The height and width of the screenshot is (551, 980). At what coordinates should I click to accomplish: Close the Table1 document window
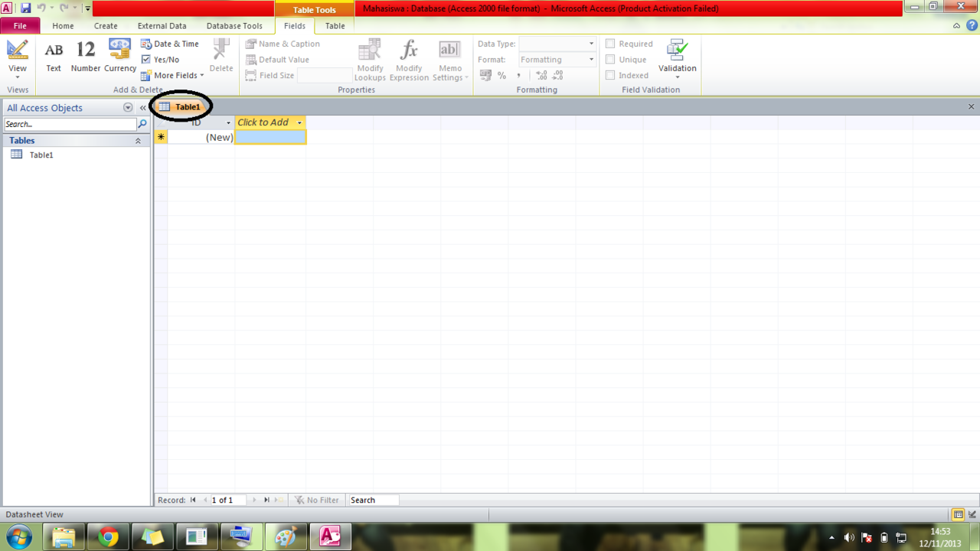(x=972, y=107)
